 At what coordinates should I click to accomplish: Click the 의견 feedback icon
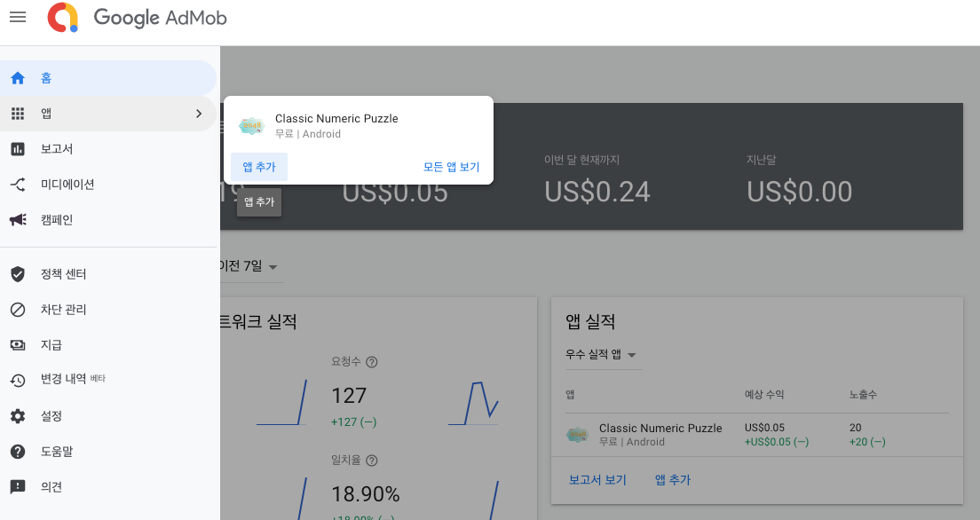(x=18, y=487)
